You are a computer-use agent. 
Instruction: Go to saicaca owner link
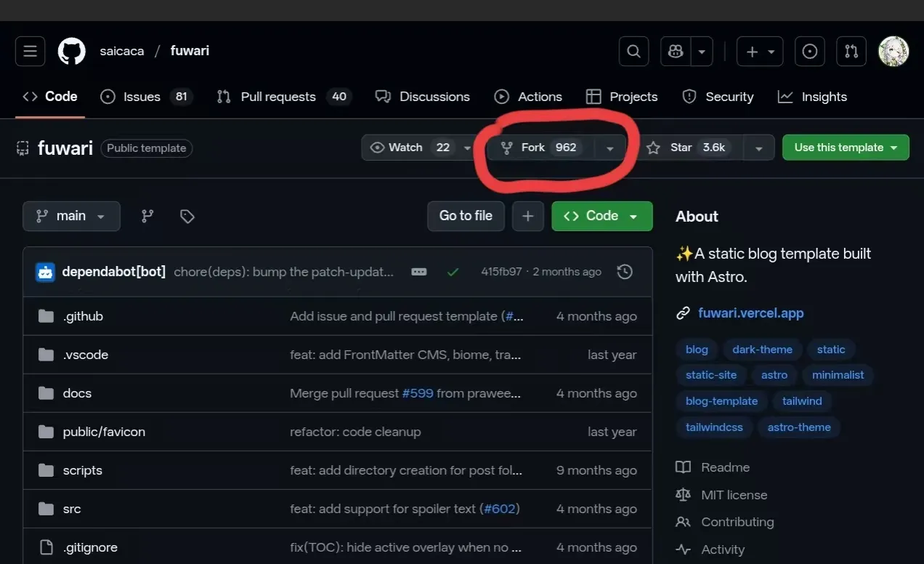(x=121, y=51)
